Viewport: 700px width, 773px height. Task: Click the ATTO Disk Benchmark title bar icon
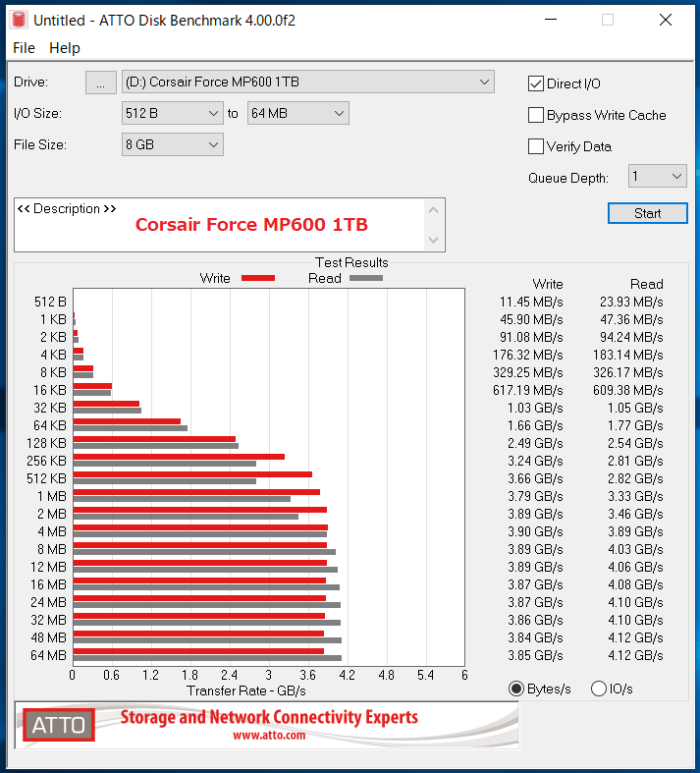pos(19,21)
